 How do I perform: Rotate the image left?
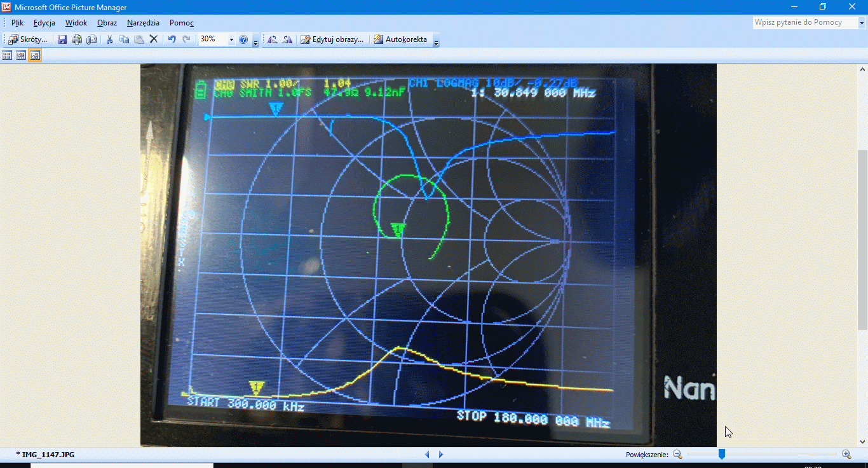coord(273,39)
